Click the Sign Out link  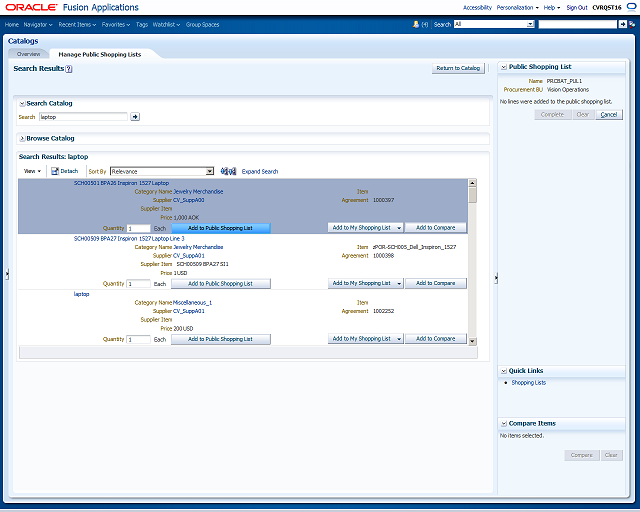(577, 7)
